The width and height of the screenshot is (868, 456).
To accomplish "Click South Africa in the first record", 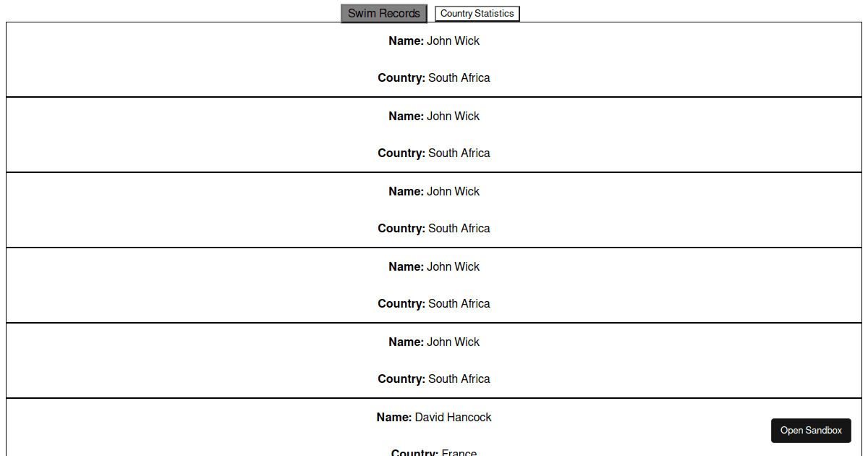I will coord(459,78).
